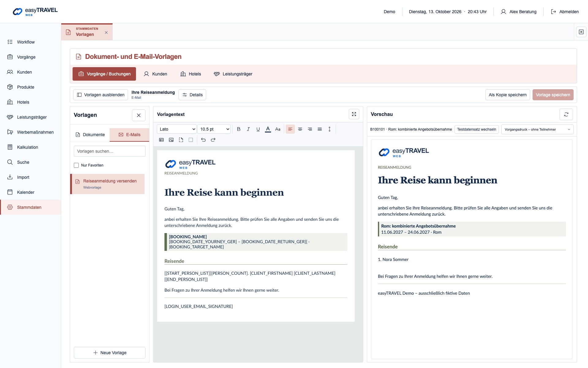Click Vorlagen ausblenden
588x368 pixels.
point(100,95)
